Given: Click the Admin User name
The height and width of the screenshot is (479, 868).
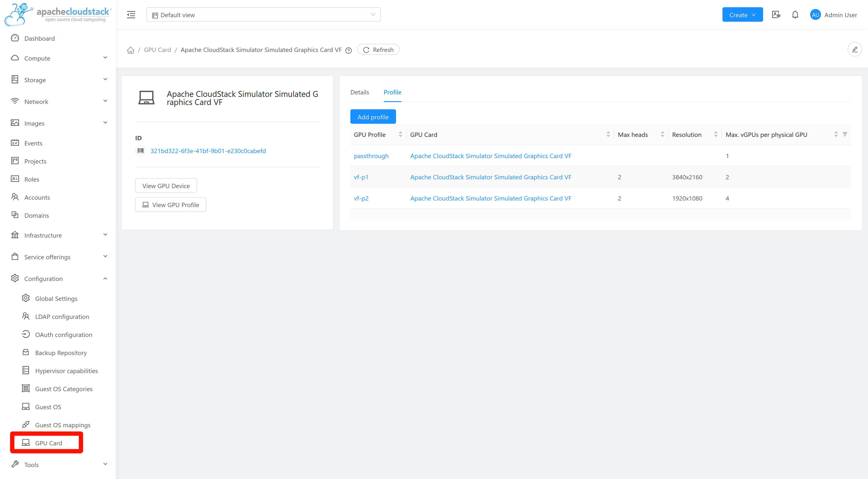Looking at the screenshot, I should click(x=840, y=15).
